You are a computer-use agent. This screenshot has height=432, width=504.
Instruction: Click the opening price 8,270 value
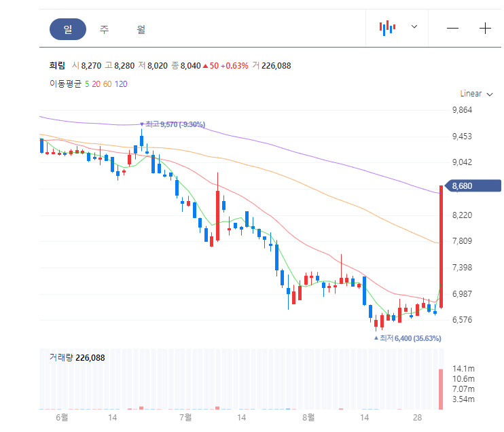[91, 66]
